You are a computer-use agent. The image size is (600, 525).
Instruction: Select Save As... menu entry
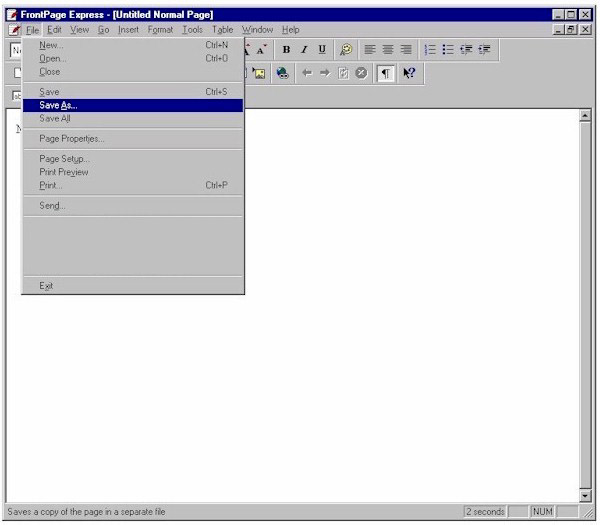tap(133, 105)
